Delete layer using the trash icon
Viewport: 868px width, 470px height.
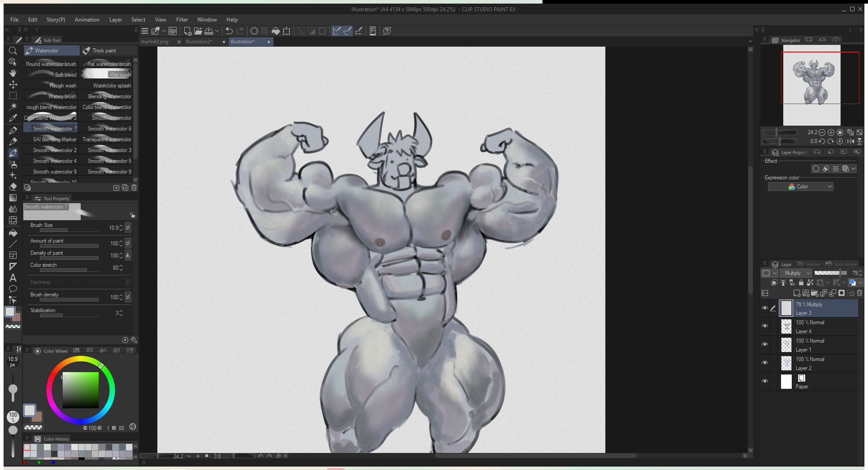point(859,293)
